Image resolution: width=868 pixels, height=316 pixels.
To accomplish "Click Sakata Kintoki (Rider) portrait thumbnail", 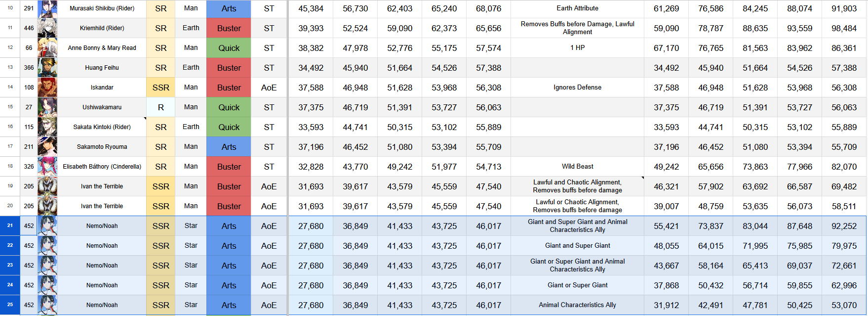I will (x=47, y=127).
